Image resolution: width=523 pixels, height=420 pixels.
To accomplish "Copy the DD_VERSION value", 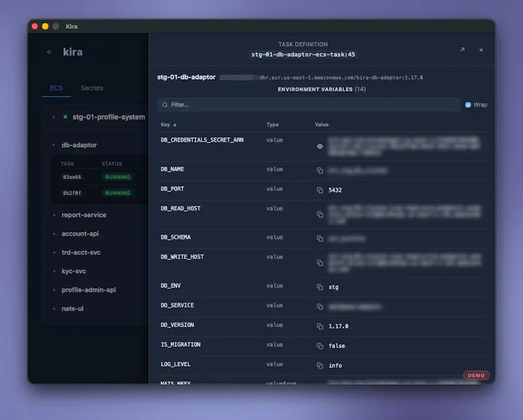I will 320,327.
